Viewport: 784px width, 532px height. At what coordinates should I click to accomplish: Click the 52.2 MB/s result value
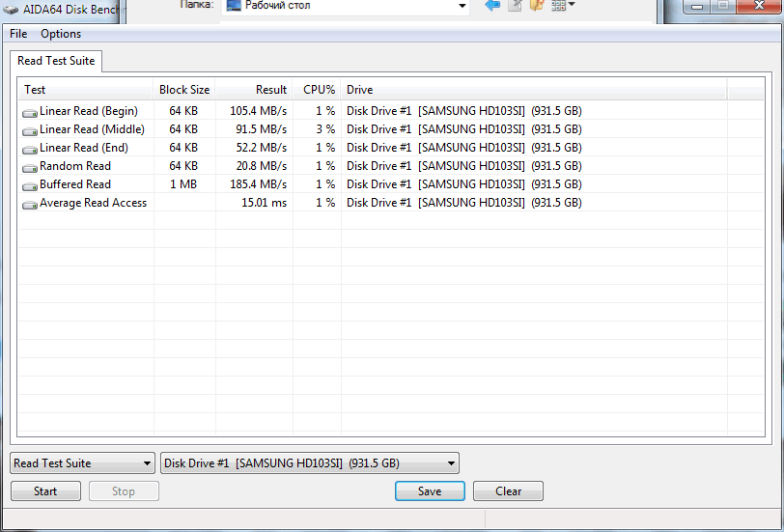tap(261, 148)
